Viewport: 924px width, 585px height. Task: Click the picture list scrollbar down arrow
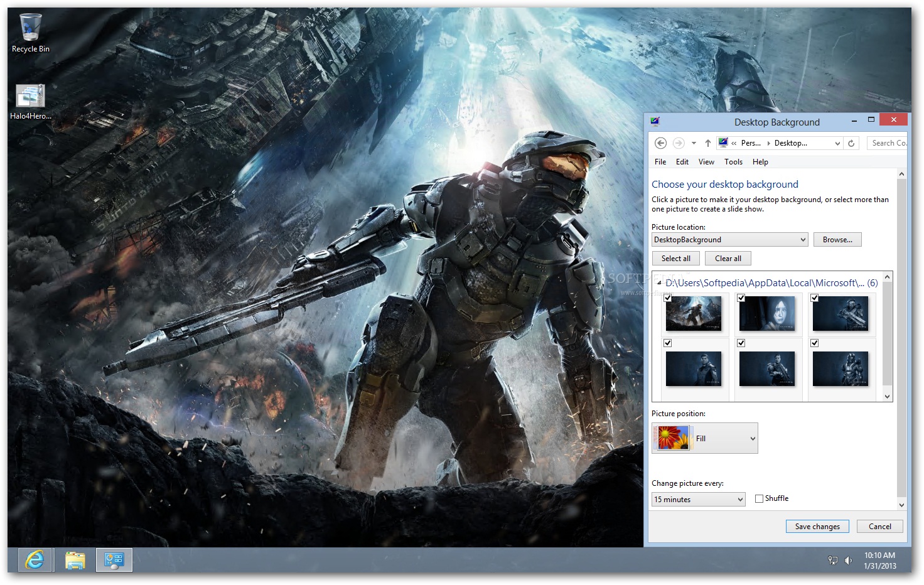coord(888,396)
